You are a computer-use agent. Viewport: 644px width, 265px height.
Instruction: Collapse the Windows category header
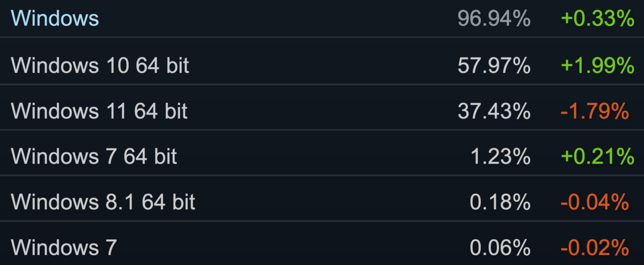[x=55, y=18]
